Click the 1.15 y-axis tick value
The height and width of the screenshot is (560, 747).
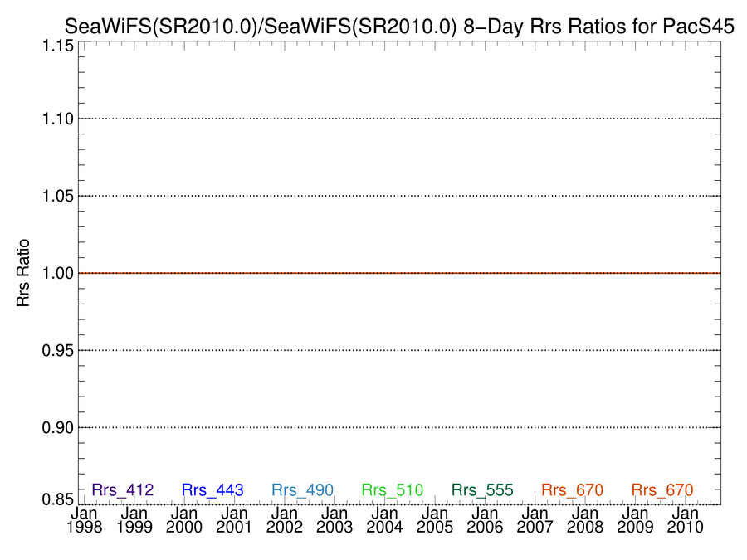click(x=57, y=46)
